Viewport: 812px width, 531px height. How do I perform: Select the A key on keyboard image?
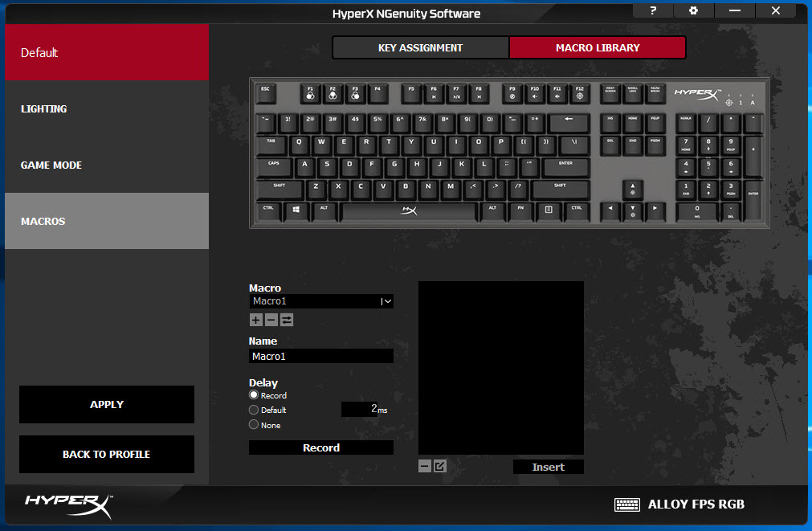tap(304, 168)
